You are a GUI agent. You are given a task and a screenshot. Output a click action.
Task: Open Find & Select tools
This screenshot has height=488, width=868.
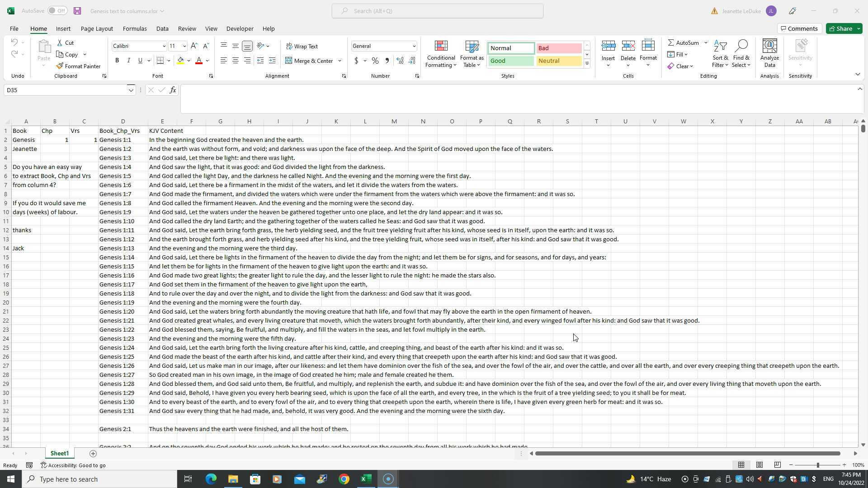[741, 53]
